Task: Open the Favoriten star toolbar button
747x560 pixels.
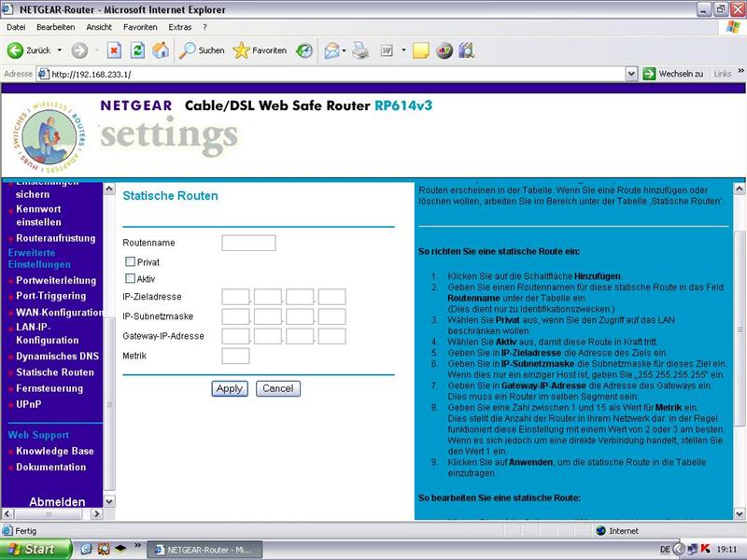Action: coord(260,50)
